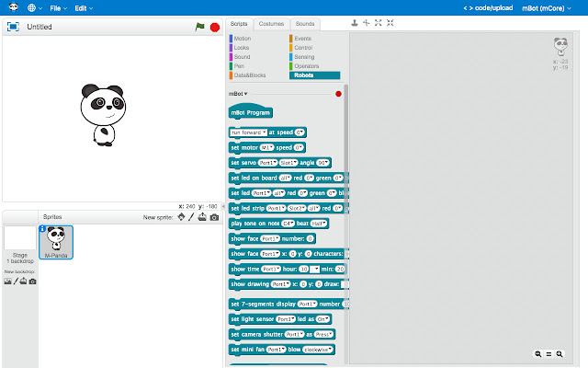Open the clockwise dropdown in mini fan block
The image size is (588, 368).
tap(318, 350)
